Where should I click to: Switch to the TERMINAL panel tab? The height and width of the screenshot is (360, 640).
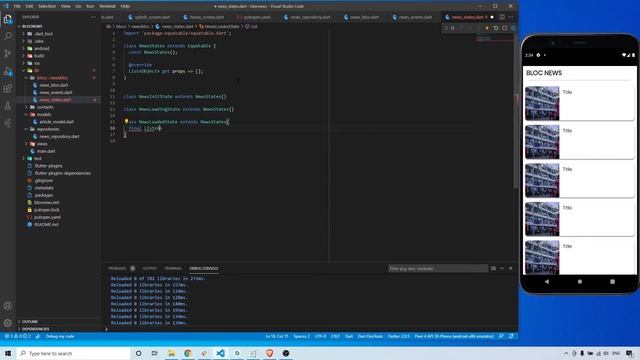173,268
